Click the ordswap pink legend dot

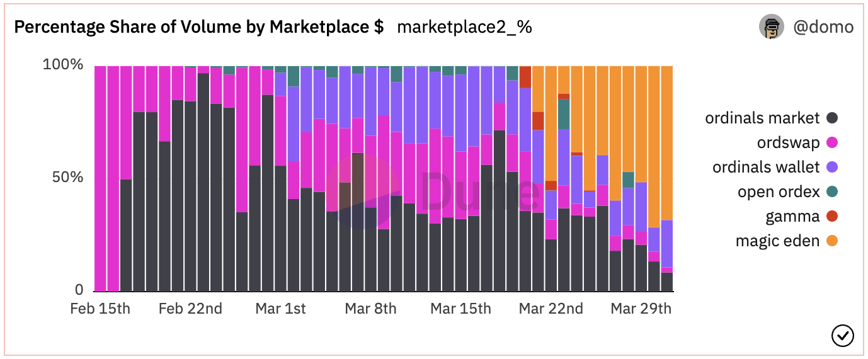point(832,142)
